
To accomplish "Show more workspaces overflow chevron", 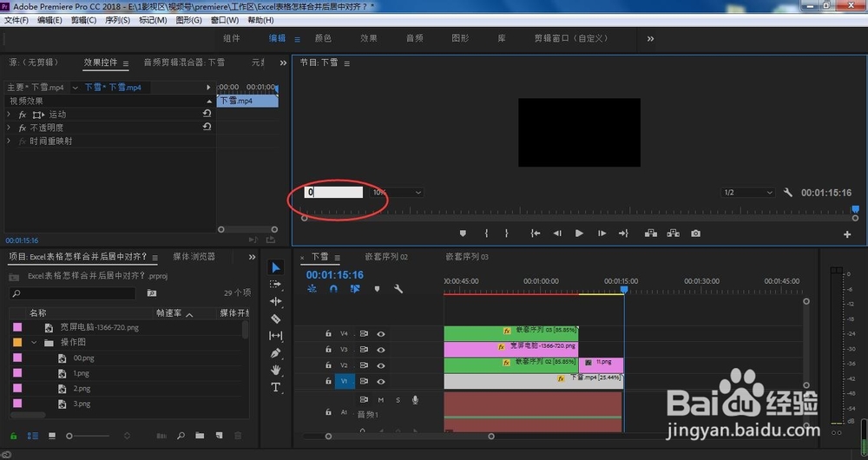I will 650,39.
